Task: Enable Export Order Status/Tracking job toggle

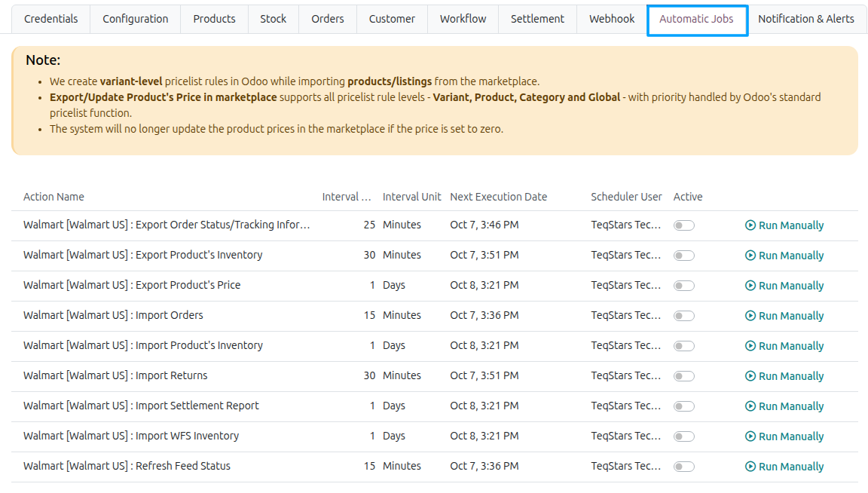Action: pyautogui.click(x=683, y=225)
